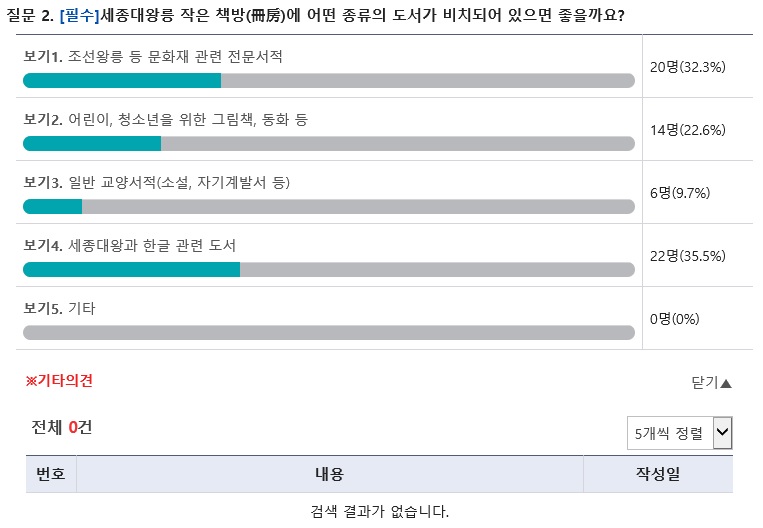Screen dimensions: 763x528
Task: Click the 보기2 어린이 그림책 progress bar
Action: (x=328, y=144)
